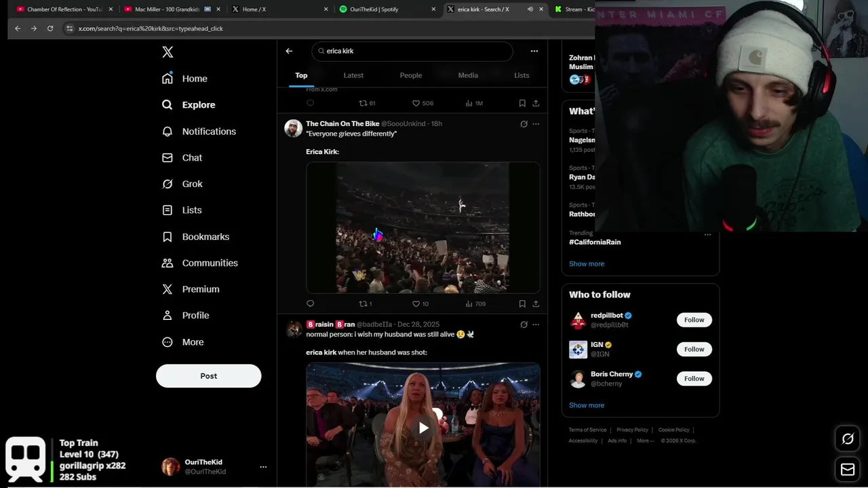The width and height of the screenshot is (868, 488).
Task: Follow IGN account
Action: pos(694,349)
